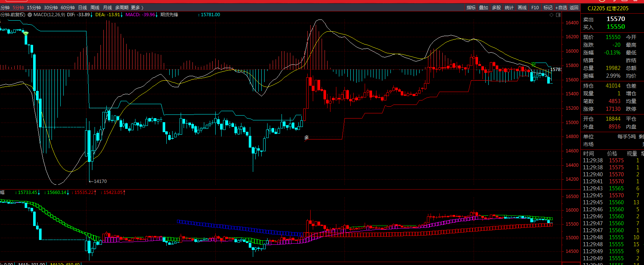
Task: Click 多股 multi-stock button
Action: pos(496,7)
